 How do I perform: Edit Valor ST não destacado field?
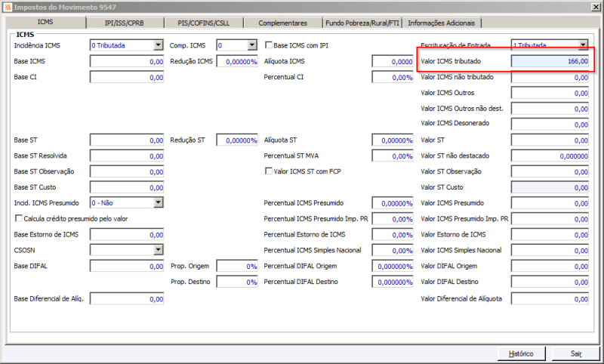click(550, 156)
